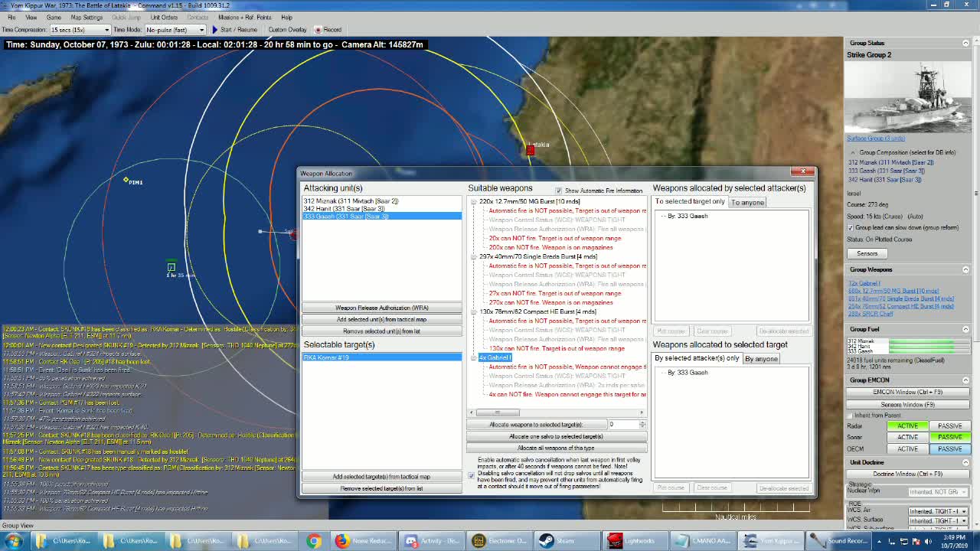Click the green unit square icon on map
The height and width of the screenshot is (551, 980).
click(171, 266)
